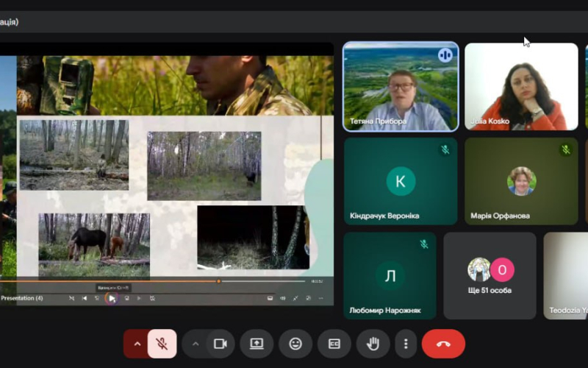The image size is (588, 368).
Task: Open video settings chevron beside camera
Action: tap(196, 344)
